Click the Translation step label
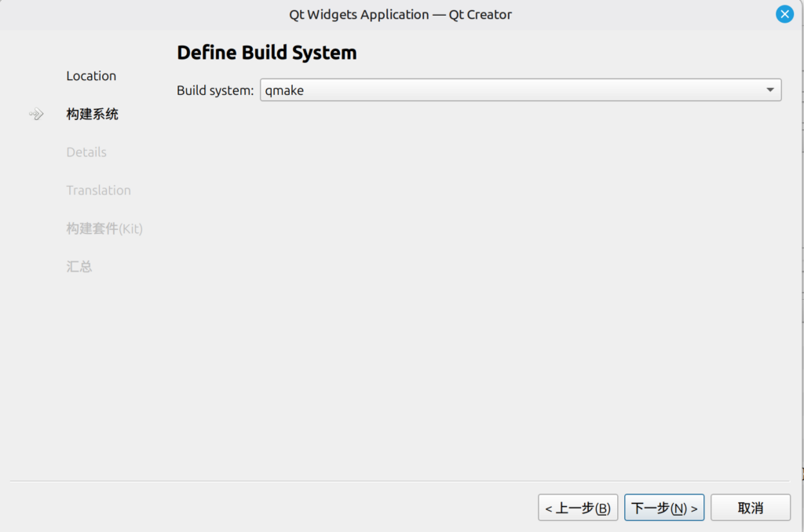The image size is (804, 532). [x=98, y=190]
